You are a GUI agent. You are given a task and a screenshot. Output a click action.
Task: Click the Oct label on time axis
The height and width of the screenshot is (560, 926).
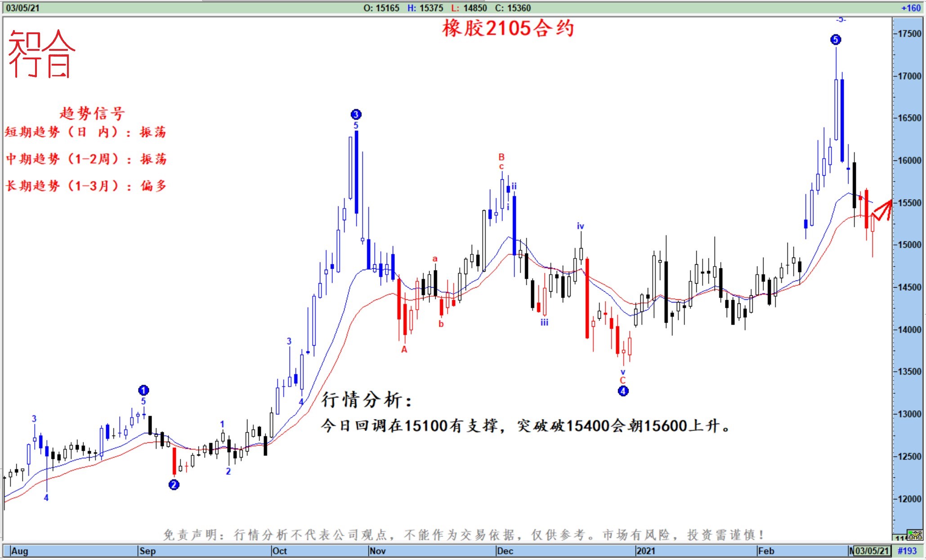tap(279, 551)
